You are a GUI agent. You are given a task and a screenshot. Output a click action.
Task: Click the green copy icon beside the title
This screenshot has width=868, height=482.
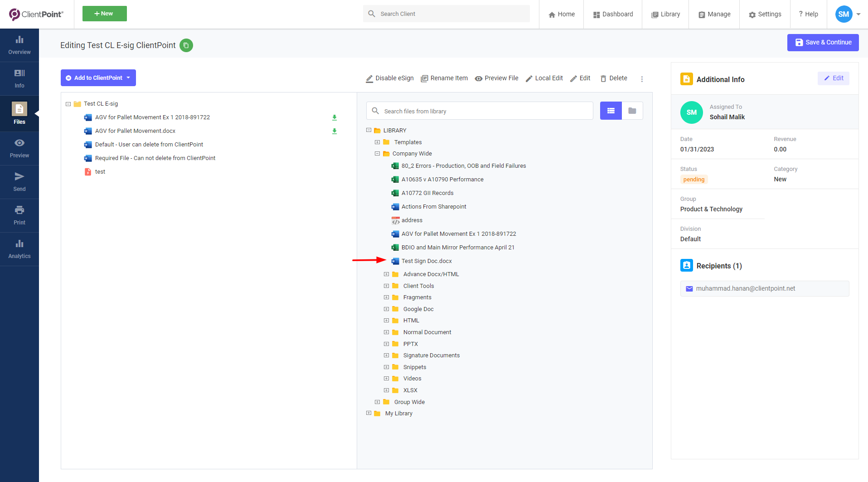(186, 45)
